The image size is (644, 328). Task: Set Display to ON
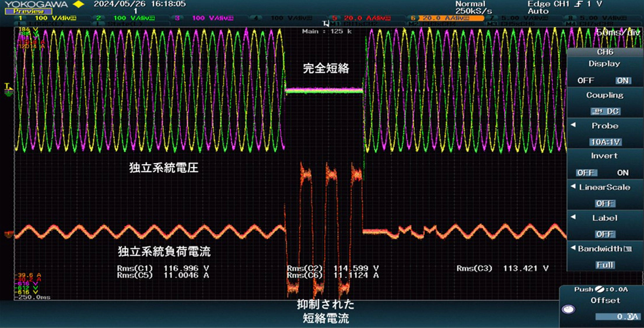pos(623,80)
